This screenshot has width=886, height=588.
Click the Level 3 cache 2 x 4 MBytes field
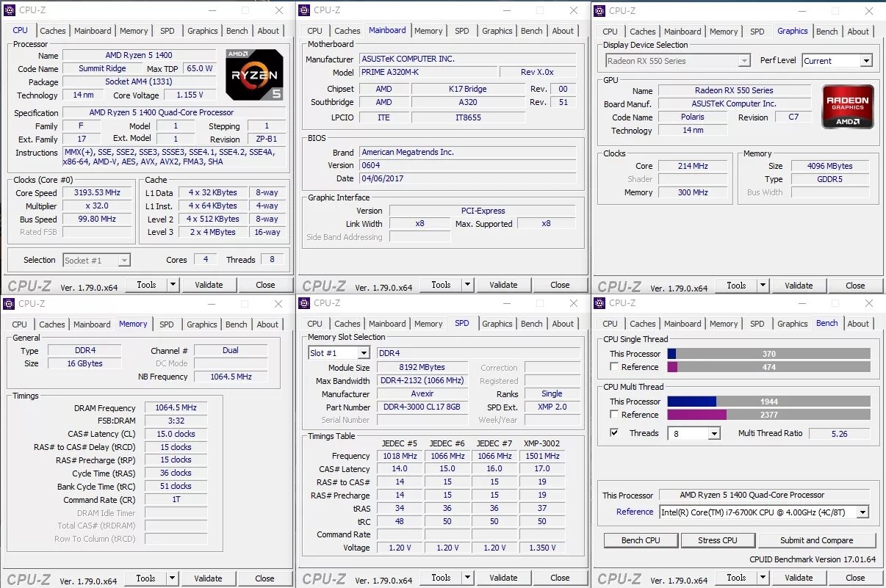(212, 232)
